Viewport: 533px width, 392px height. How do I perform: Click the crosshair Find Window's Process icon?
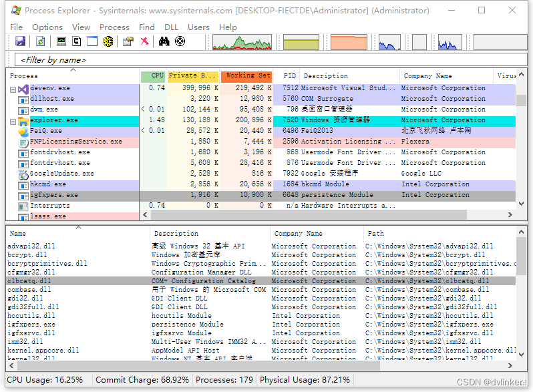[x=180, y=41]
